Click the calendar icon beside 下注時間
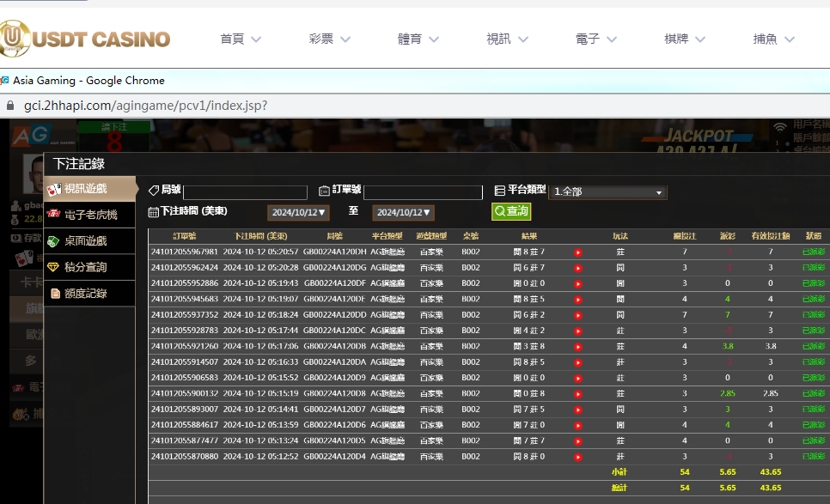 click(x=154, y=211)
